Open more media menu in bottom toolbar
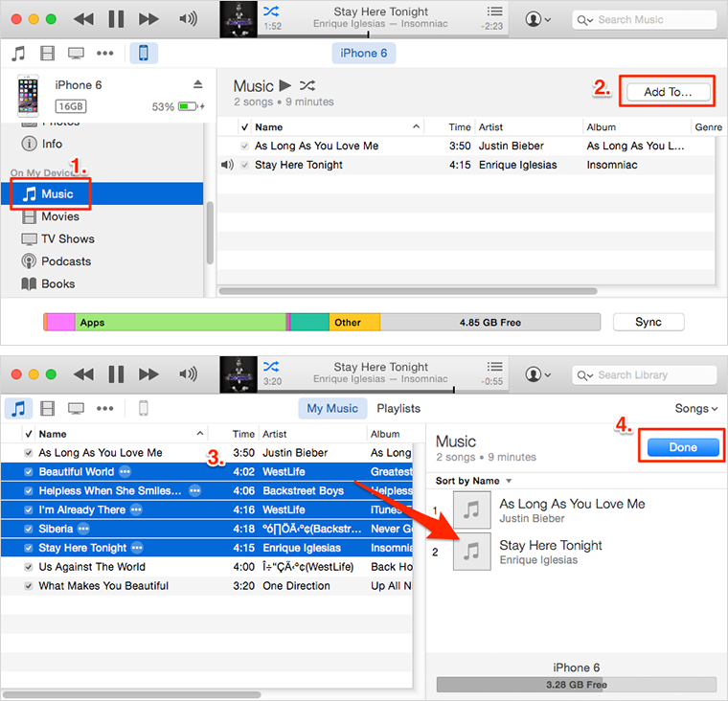The width and height of the screenshot is (728, 701). 105,409
